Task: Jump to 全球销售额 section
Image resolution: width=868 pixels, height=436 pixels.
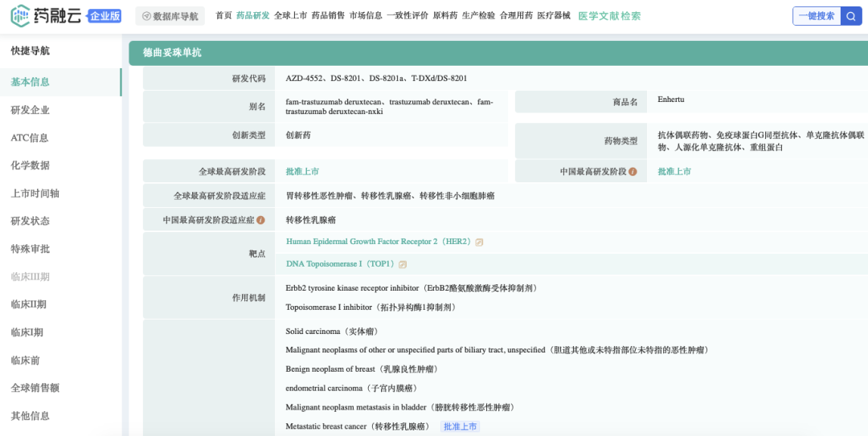Action: pos(35,388)
